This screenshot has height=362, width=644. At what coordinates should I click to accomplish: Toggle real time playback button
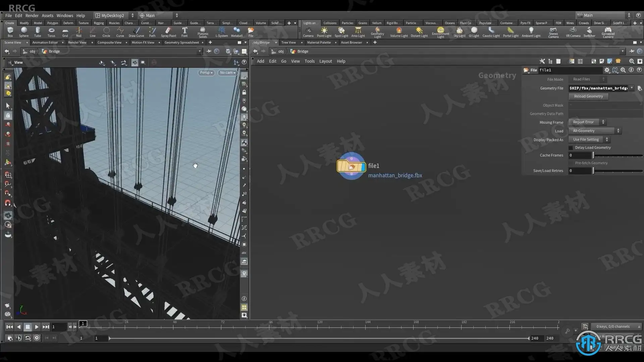(x=37, y=338)
